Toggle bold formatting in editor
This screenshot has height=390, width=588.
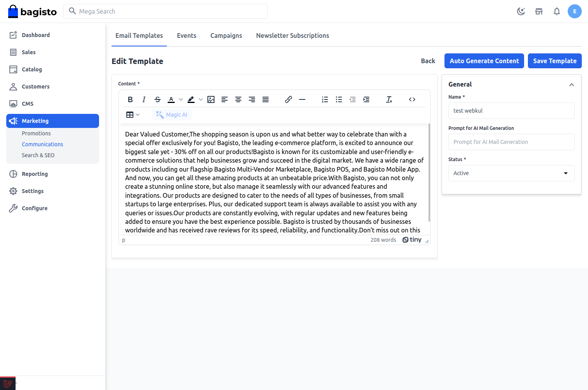130,99
